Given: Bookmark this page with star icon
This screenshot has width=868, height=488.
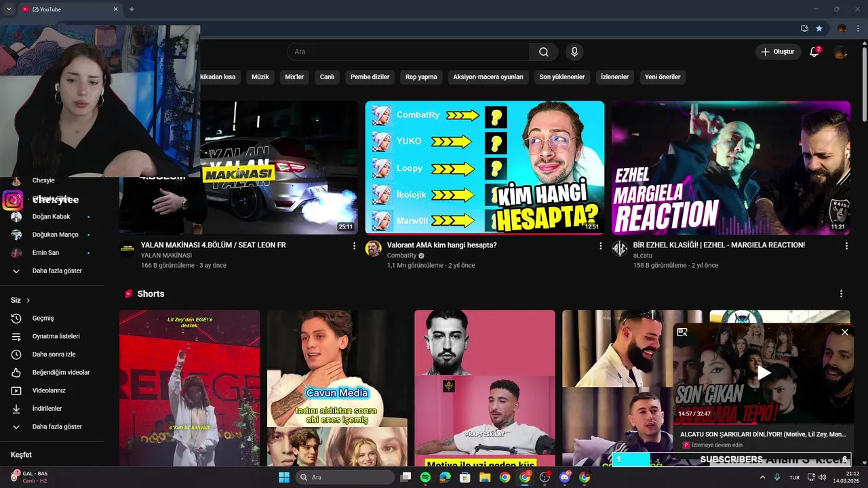Looking at the screenshot, I should [x=819, y=28].
